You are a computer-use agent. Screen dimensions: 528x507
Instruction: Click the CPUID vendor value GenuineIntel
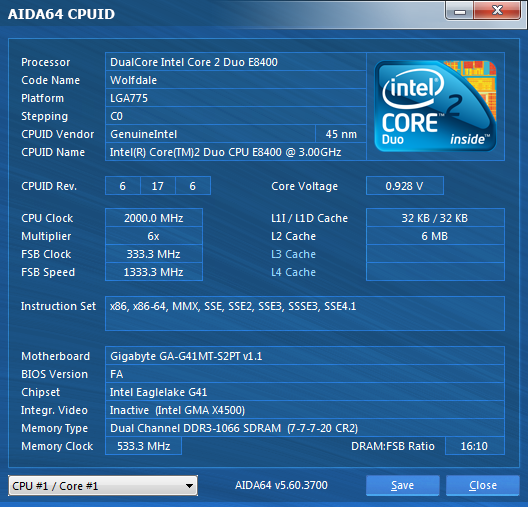210,134
